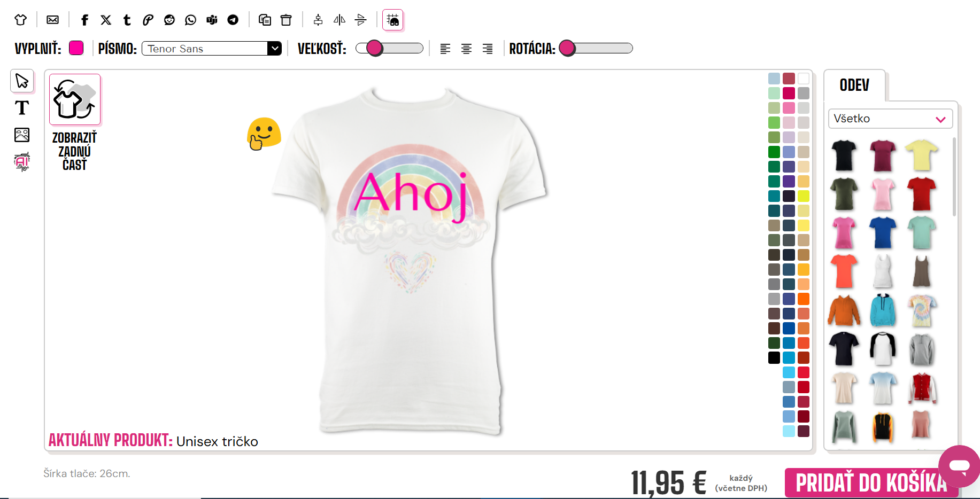
Task: Flip the element horizontally
Action: [339, 20]
